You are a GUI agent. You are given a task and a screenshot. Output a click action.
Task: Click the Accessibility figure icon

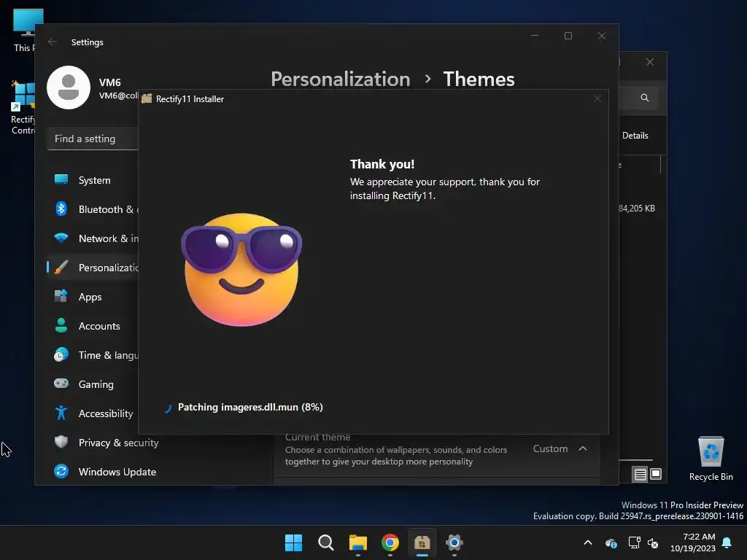pos(61,413)
